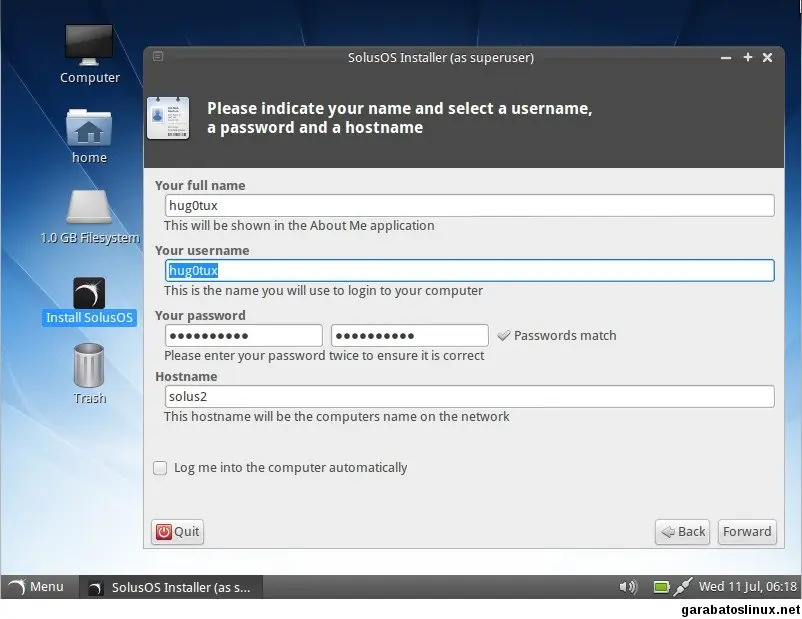802x619 pixels.
Task: Close the SolusOS Installer window
Action: [x=768, y=57]
